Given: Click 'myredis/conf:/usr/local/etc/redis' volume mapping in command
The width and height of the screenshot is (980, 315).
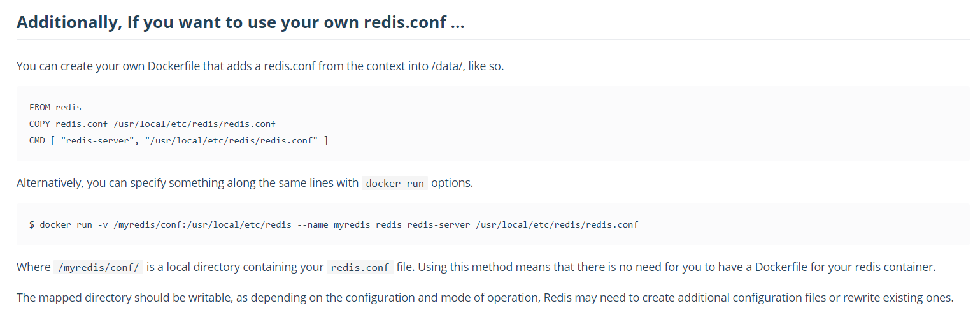Looking at the screenshot, I should [x=202, y=224].
